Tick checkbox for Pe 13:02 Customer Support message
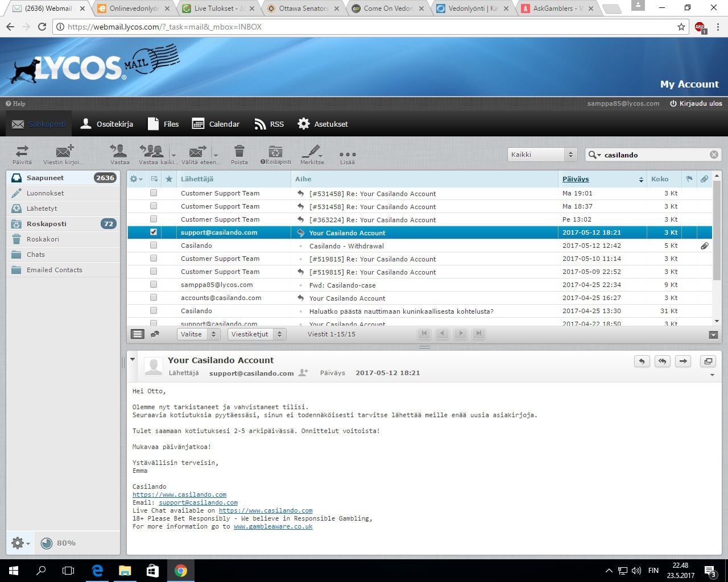 tap(154, 219)
